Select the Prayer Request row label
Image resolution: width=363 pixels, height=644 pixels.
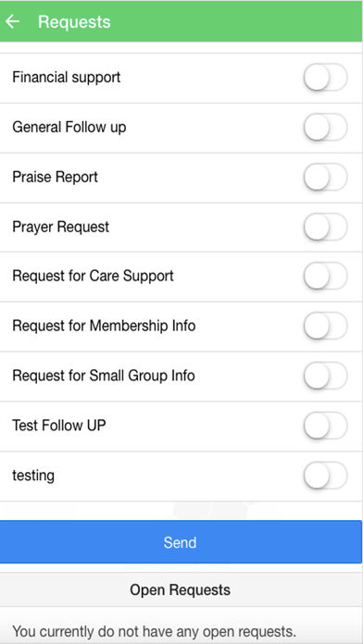[x=61, y=227]
